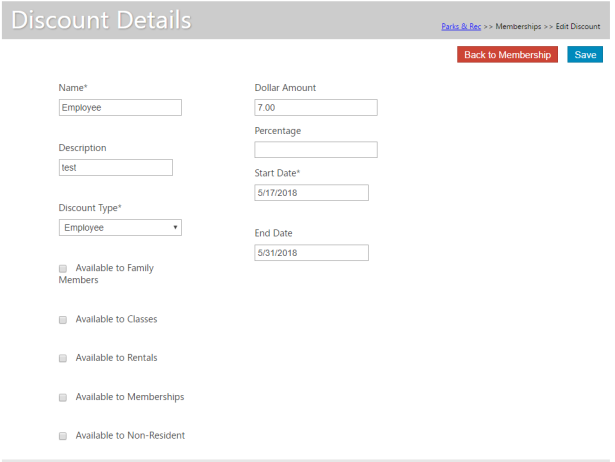Check the Available to Rentals box
This screenshot has height=462, width=615.
(x=63, y=358)
